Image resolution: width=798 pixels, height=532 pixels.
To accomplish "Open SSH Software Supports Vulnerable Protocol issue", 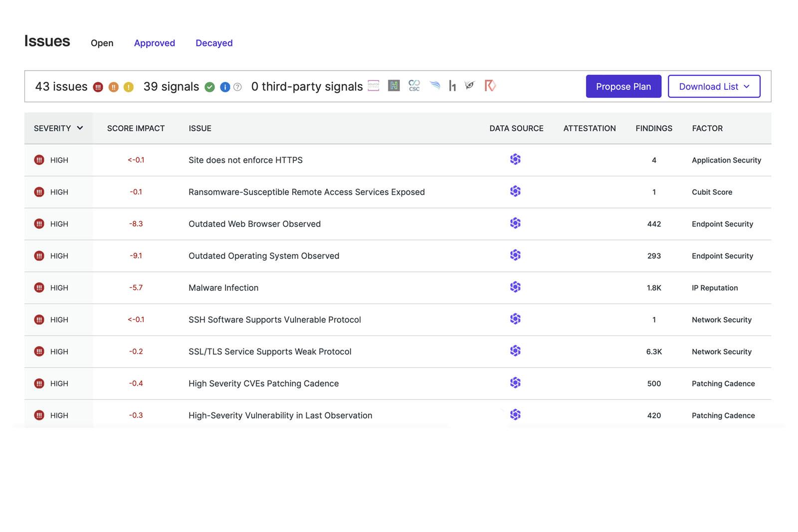I will click(x=275, y=320).
